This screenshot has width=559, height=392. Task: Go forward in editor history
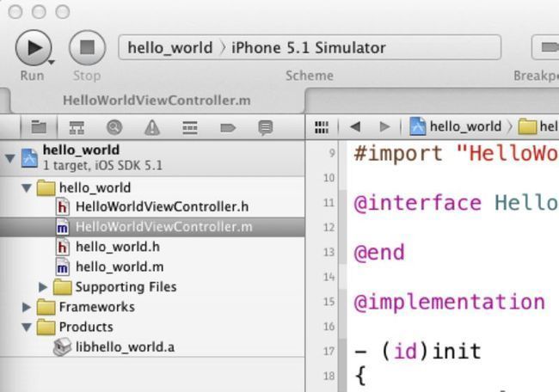coord(384,126)
